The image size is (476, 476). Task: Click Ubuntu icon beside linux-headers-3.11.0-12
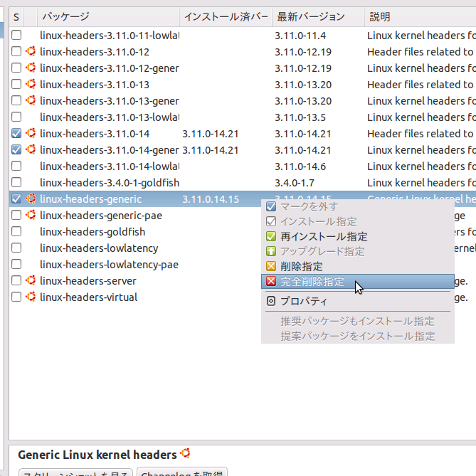pos(31,51)
